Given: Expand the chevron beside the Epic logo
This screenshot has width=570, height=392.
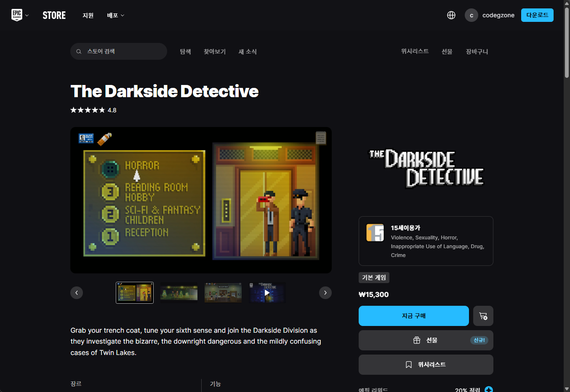Looking at the screenshot, I should [27, 16].
